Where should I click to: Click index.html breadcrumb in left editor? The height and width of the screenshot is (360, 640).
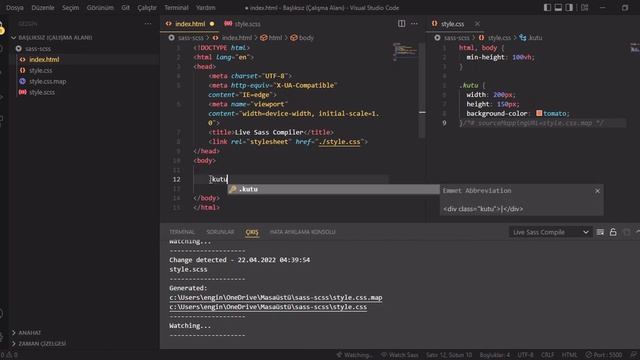tap(237, 38)
